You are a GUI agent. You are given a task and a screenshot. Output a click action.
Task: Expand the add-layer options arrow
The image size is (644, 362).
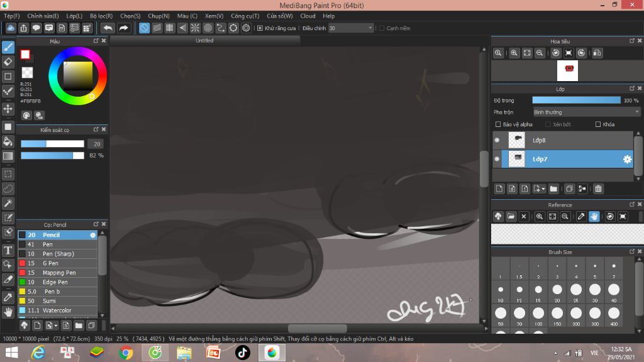(x=543, y=189)
